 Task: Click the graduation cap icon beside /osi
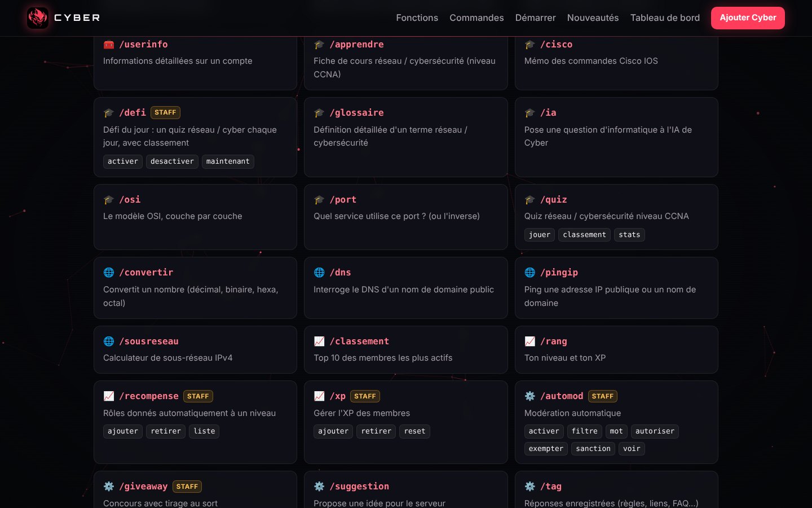[109, 200]
